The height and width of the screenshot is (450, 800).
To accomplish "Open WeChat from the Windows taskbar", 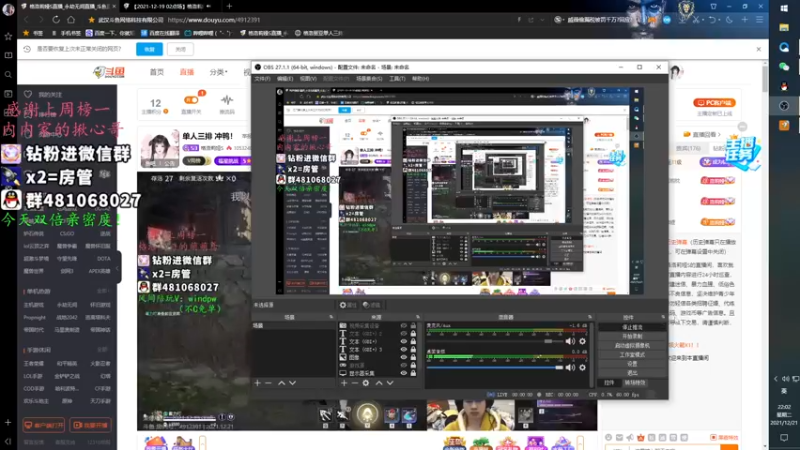I will (x=784, y=67).
